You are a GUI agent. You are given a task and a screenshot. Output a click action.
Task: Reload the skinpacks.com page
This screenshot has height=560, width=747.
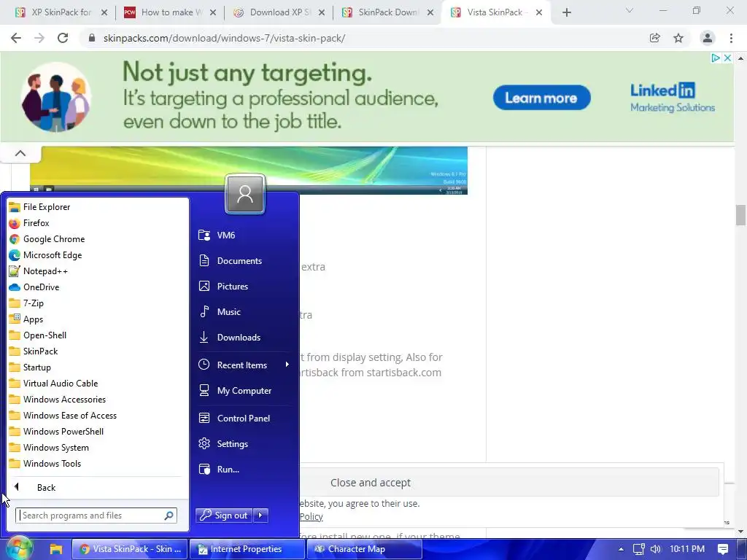(x=63, y=38)
